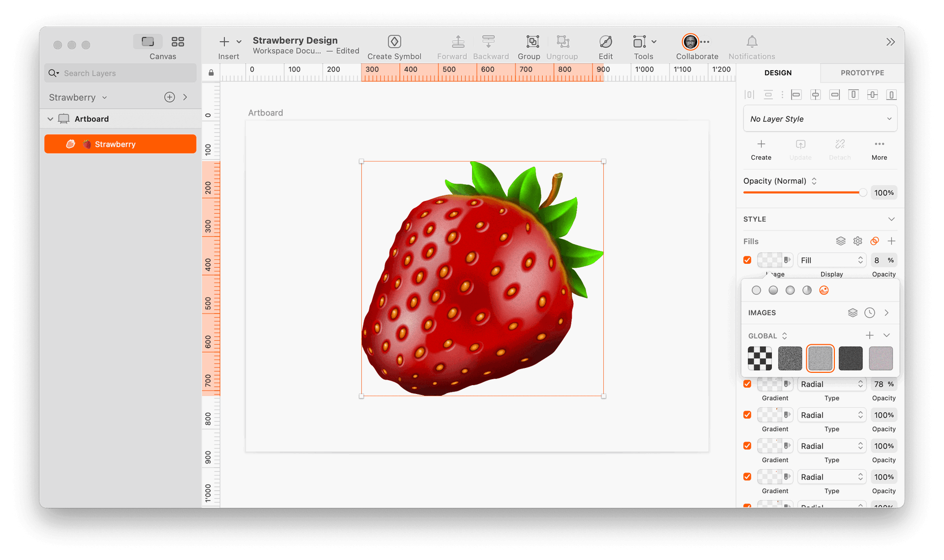Viewport: 944px width, 560px height.
Task: Select the solid color fill type
Action: coord(756,290)
